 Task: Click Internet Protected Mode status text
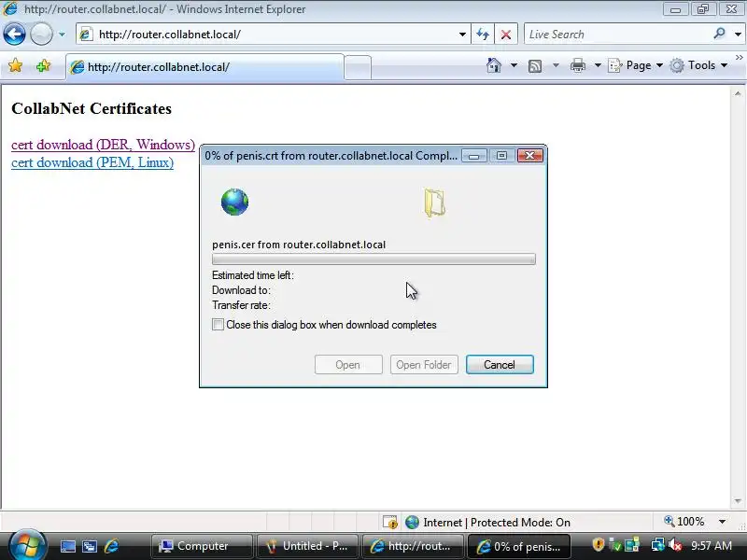pyautogui.click(x=497, y=523)
